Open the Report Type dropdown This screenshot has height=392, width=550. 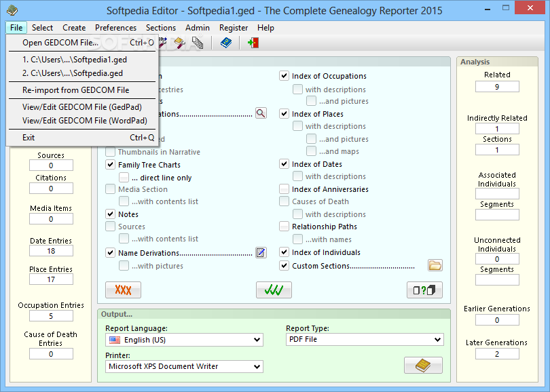(365, 339)
